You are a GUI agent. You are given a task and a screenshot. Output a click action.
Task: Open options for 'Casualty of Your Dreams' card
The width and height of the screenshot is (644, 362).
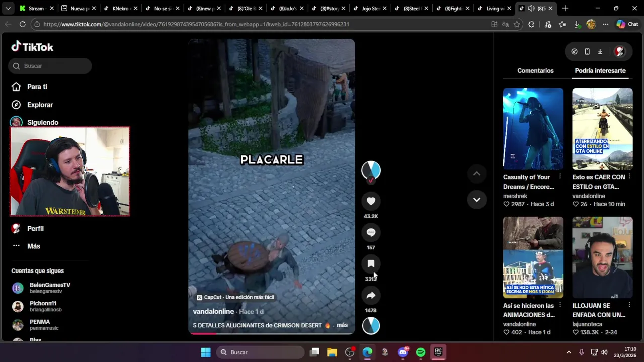coord(560,177)
